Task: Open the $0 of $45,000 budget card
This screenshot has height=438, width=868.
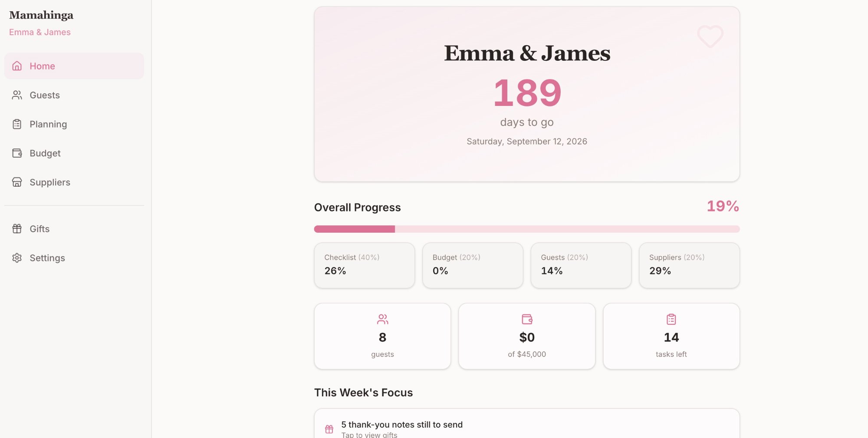Action: pos(527,336)
